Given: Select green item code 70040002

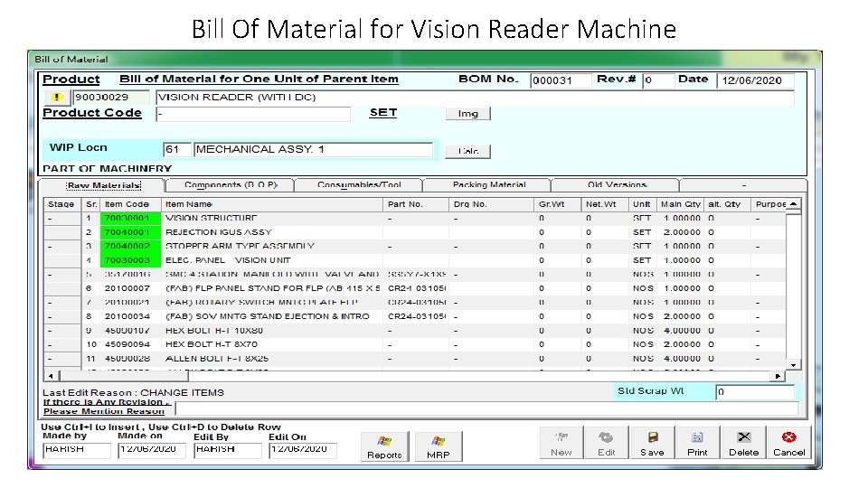Looking at the screenshot, I should click(x=130, y=246).
